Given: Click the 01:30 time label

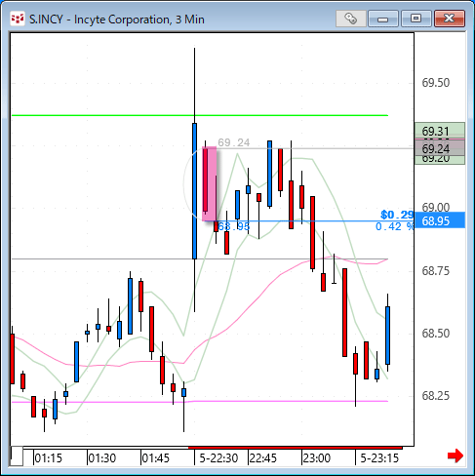Looking at the screenshot, I should click(x=102, y=458).
